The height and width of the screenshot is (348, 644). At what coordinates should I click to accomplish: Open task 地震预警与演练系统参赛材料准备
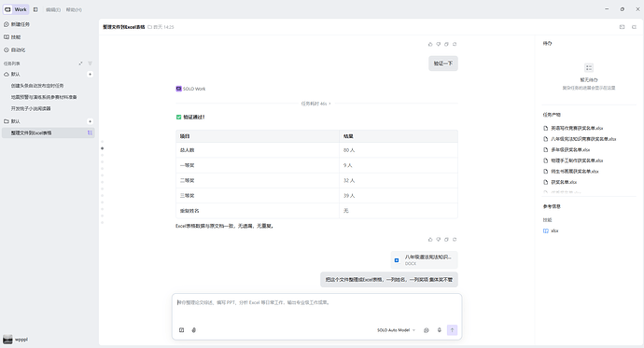click(x=44, y=97)
